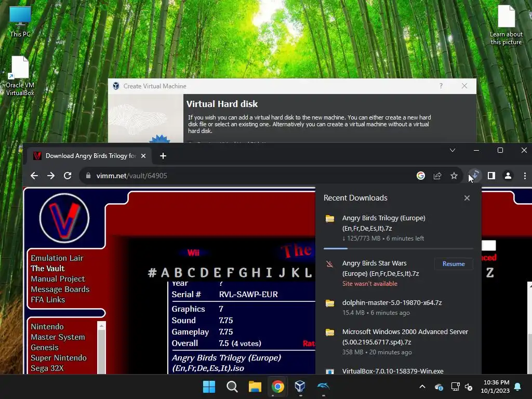This screenshot has height=399, width=532.
Task: Open Chrome tab search chevron
Action: [x=453, y=150]
